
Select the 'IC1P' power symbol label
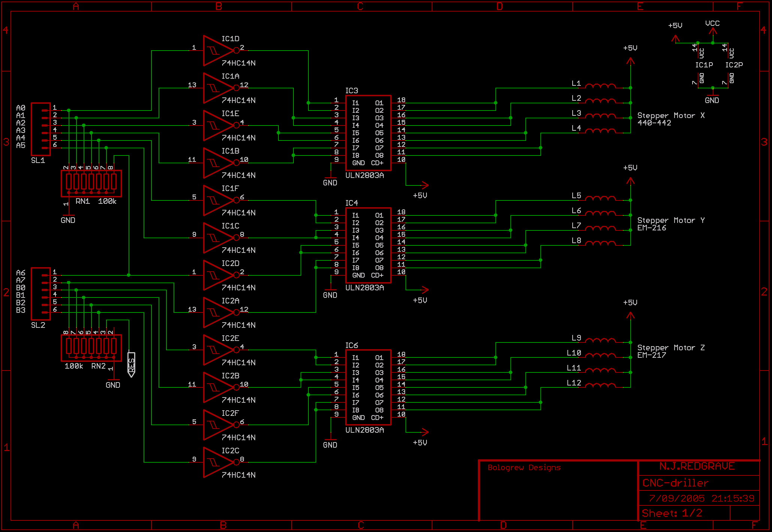(704, 65)
